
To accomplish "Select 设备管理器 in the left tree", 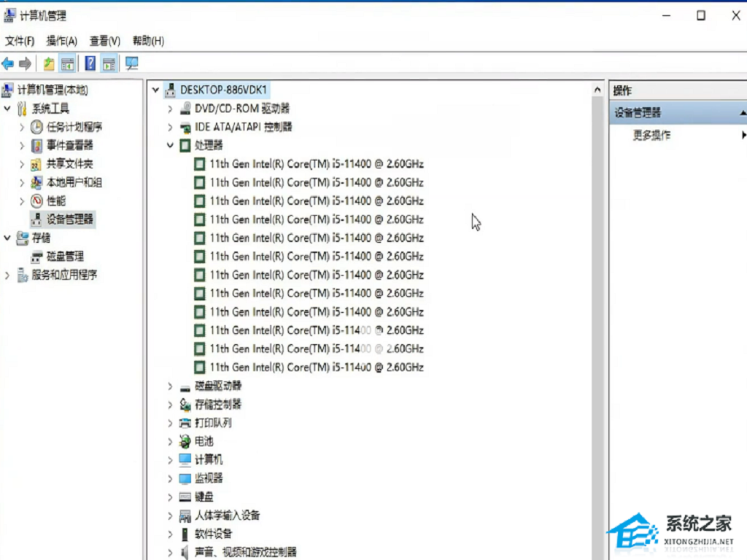I will tap(69, 219).
